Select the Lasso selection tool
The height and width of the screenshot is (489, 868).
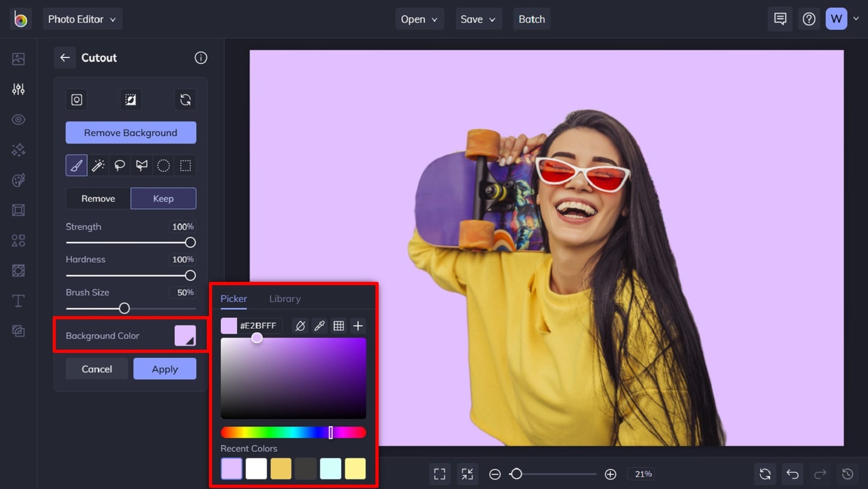click(119, 165)
